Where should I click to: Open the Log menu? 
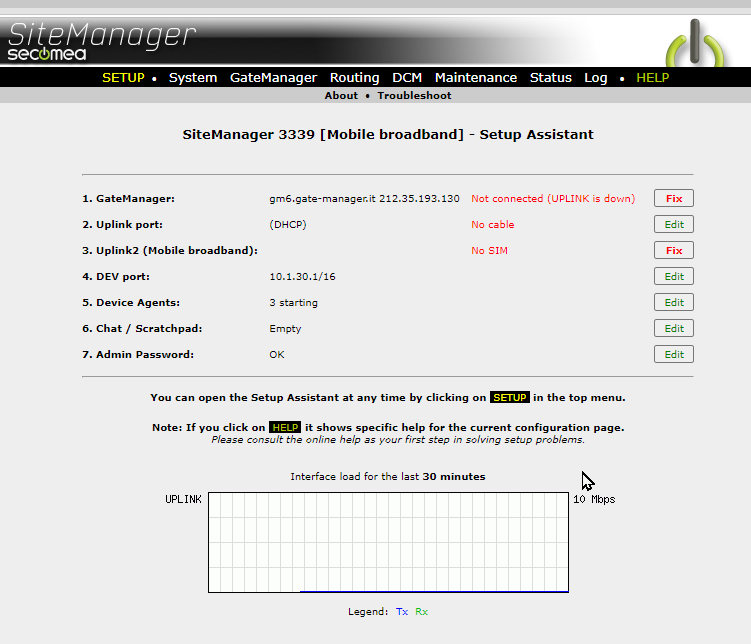coord(595,78)
